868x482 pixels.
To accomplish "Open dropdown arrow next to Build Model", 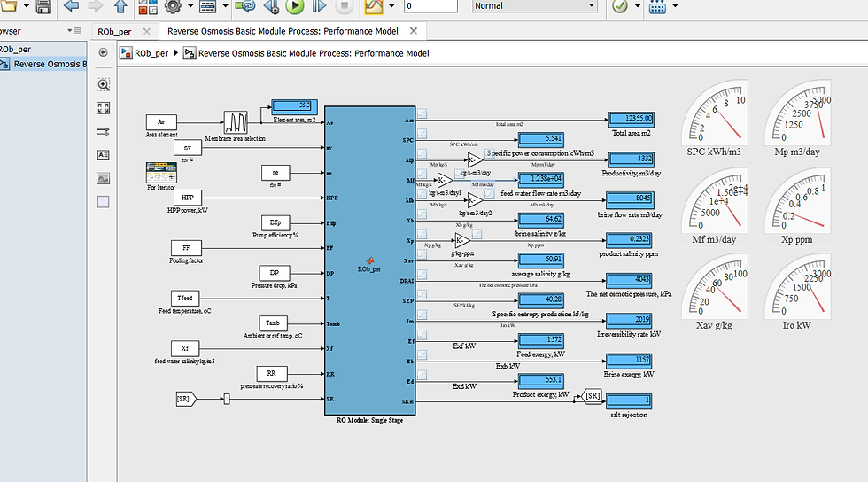I will pyautogui.click(x=675, y=6).
